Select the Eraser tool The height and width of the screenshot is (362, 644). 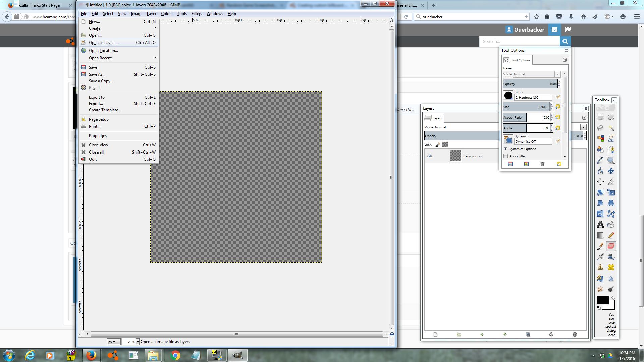tap(611, 246)
